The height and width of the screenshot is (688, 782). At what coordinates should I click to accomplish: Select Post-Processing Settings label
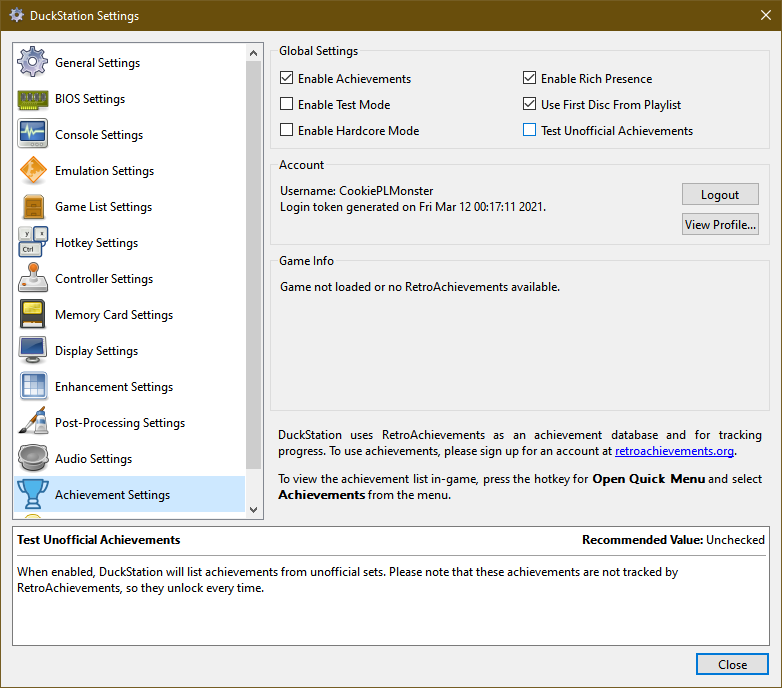click(120, 422)
